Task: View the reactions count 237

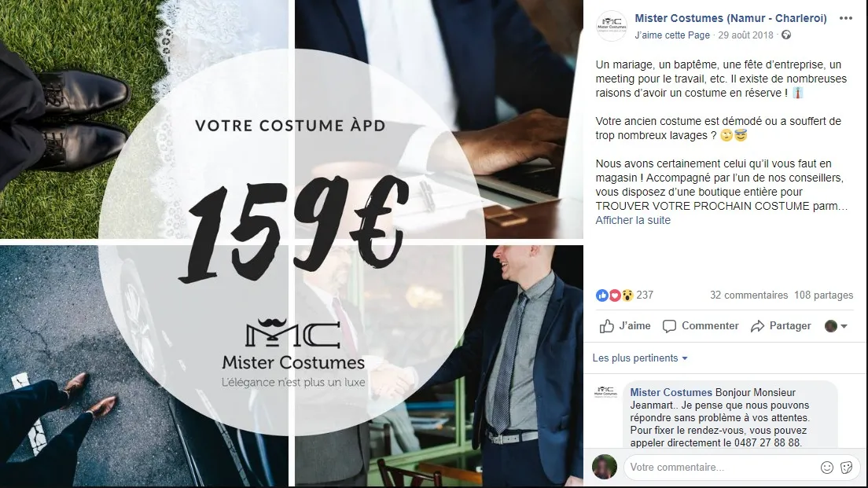Action: pos(645,295)
